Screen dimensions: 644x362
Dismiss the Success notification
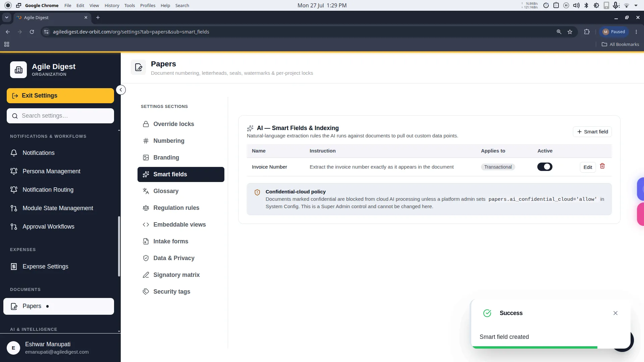click(x=615, y=313)
